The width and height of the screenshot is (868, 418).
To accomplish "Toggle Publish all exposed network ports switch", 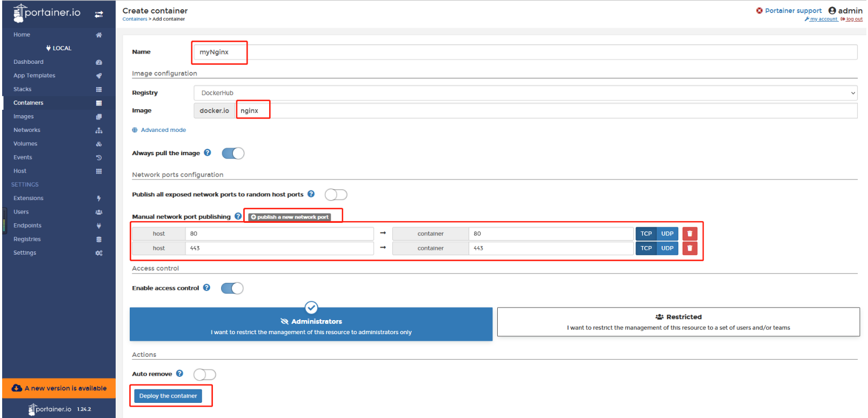I will pos(336,195).
